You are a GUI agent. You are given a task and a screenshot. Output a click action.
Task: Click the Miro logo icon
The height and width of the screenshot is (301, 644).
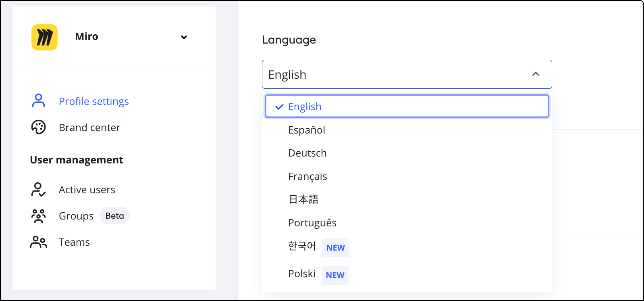point(45,37)
